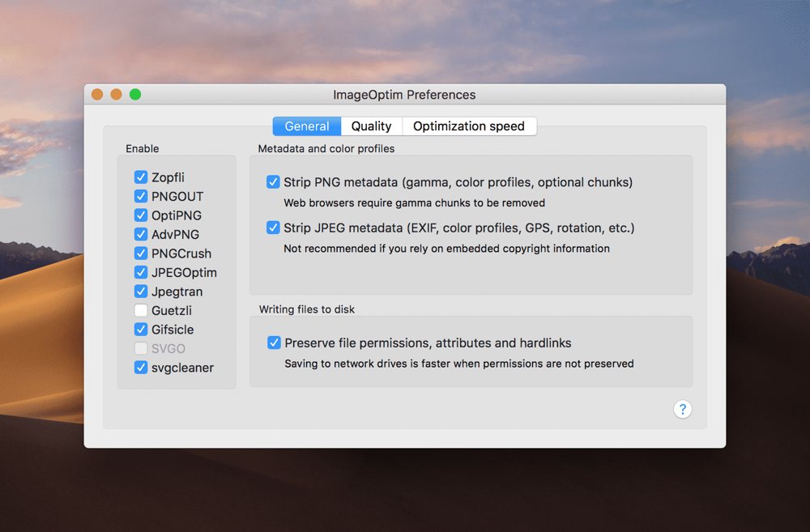Toggle the OptiPNG checkbox
The image size is (810, 532).
(x=140, y=215)
